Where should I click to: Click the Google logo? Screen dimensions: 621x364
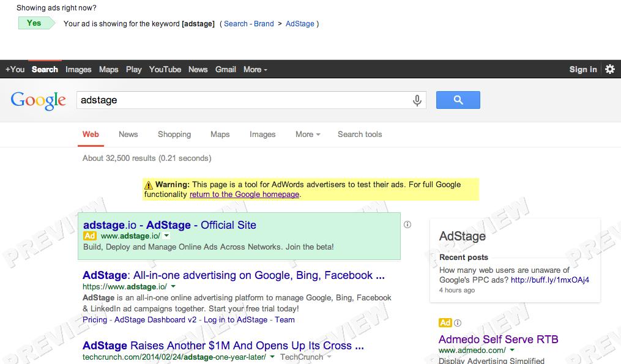38,100
